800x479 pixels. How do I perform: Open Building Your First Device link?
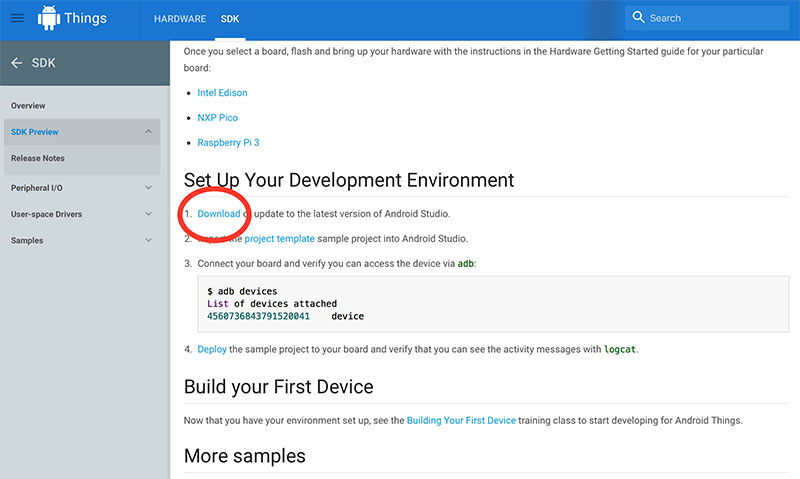tap(461, 420)
